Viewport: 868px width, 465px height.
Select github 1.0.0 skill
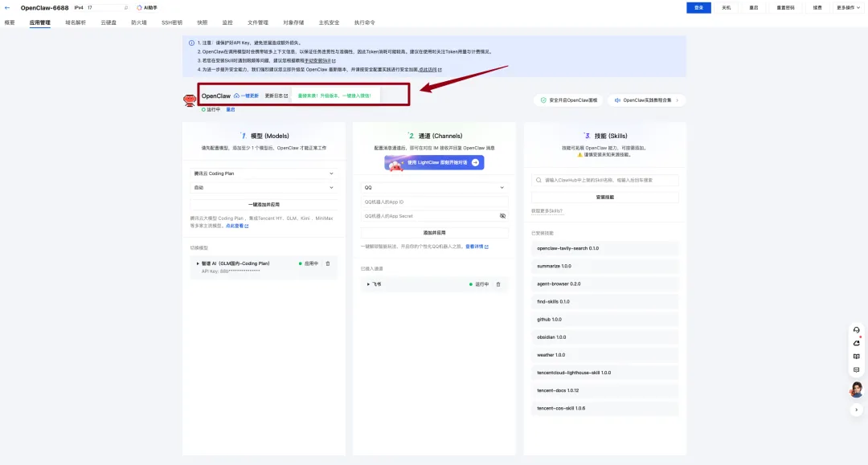tap(605, 319)
